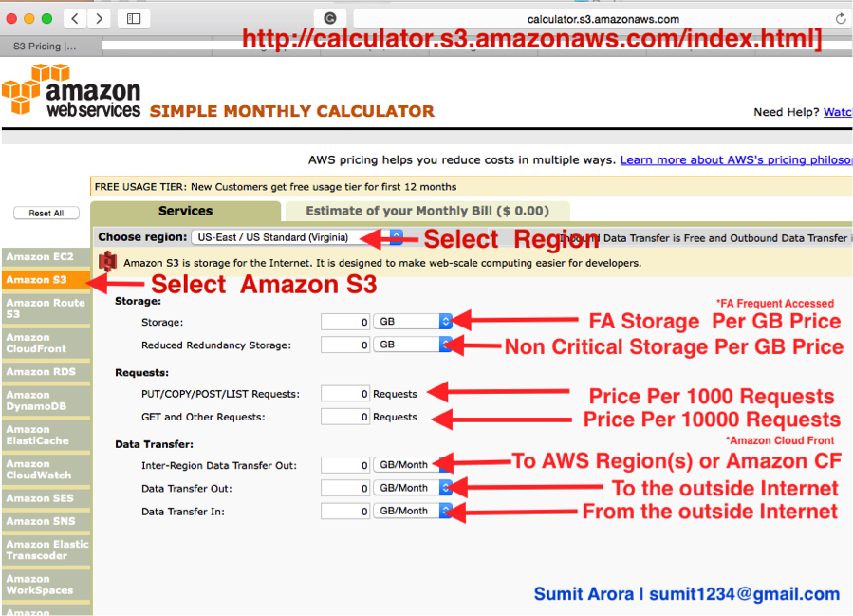Open the Data Transfer In GB/Month dropdown
The width and height of the screenshot is (853, 616).
coord(413,511)
